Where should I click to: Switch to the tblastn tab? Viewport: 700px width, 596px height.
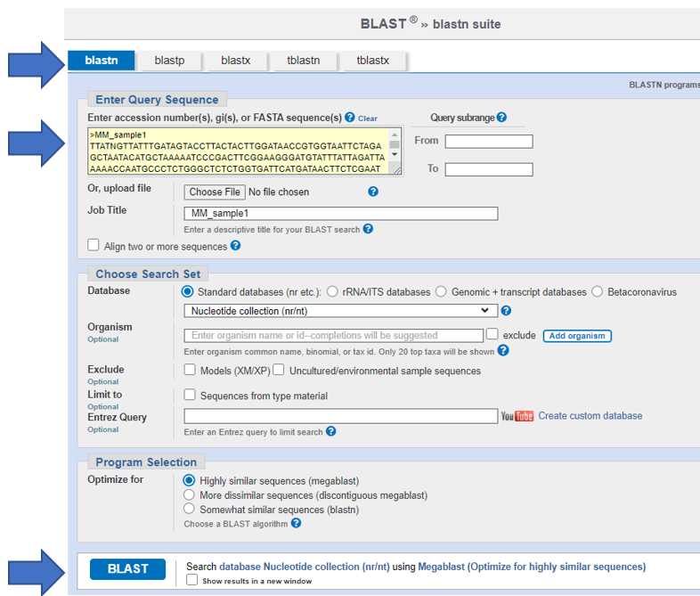(304, 61)
